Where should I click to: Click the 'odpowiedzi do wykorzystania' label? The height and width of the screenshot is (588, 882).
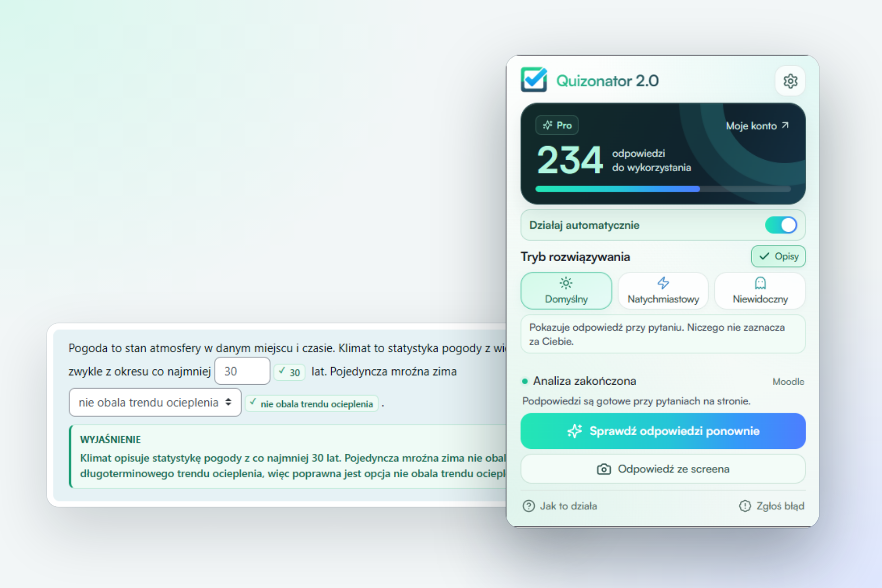[651, 160]
